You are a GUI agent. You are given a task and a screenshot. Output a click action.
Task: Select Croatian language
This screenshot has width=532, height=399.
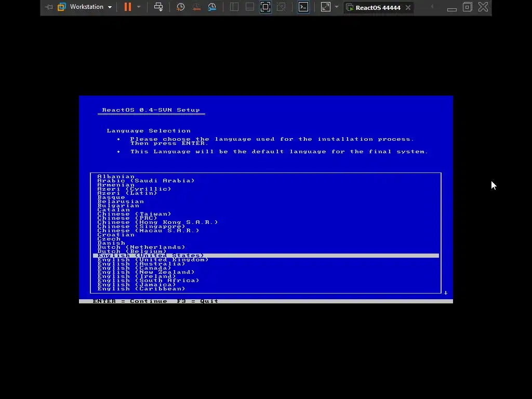tap(116, 234)
